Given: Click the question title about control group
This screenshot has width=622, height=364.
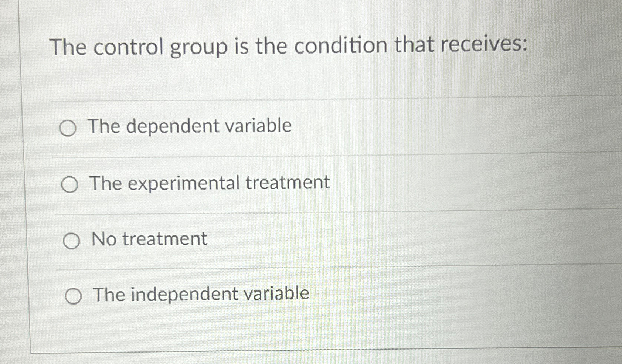Looking at the screenshot, I should [288, 45].
